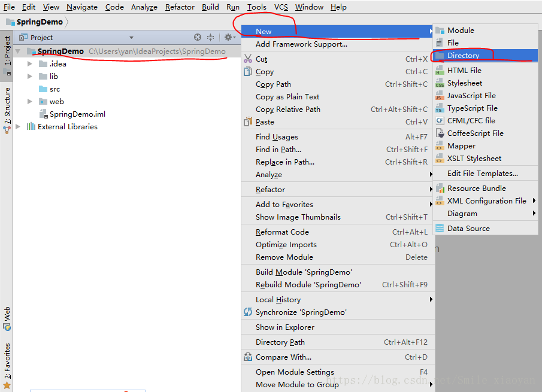Click the Stylesheet CSS icon

(x=440, y=83)
